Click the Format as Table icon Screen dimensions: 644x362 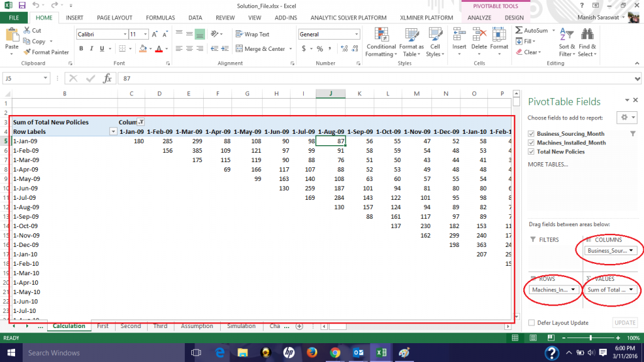point(411,44)
